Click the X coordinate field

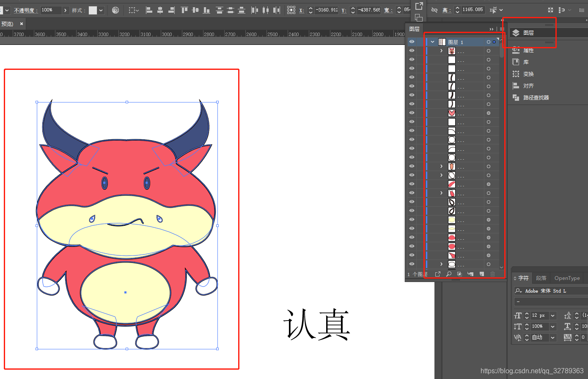[x=327, y=10]
